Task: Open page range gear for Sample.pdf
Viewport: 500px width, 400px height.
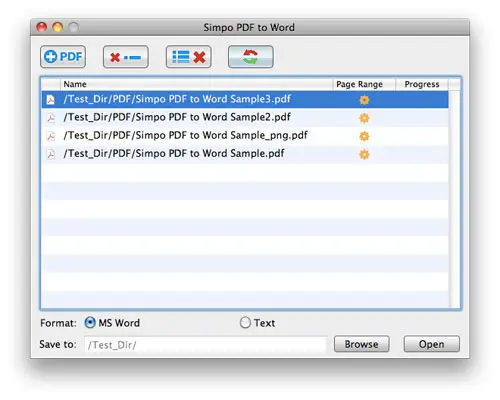Action: click(x=364, y=154)
